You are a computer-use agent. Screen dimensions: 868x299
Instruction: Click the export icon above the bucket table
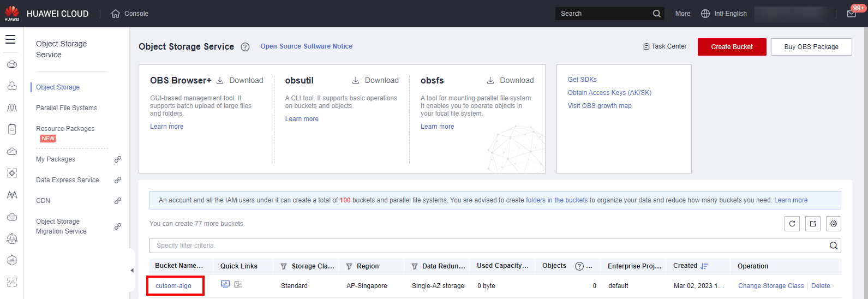pos(813,224)
